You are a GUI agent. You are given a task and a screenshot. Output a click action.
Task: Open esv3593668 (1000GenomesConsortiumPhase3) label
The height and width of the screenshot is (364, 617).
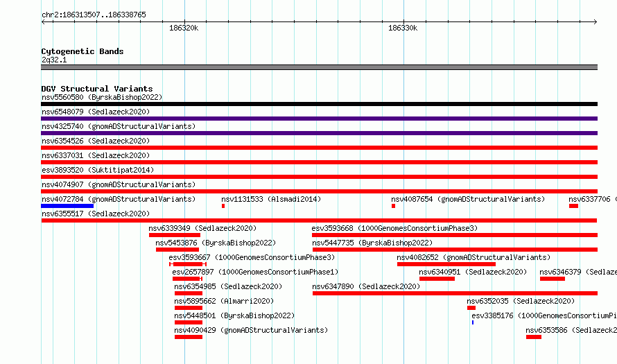tap(394, 228)
